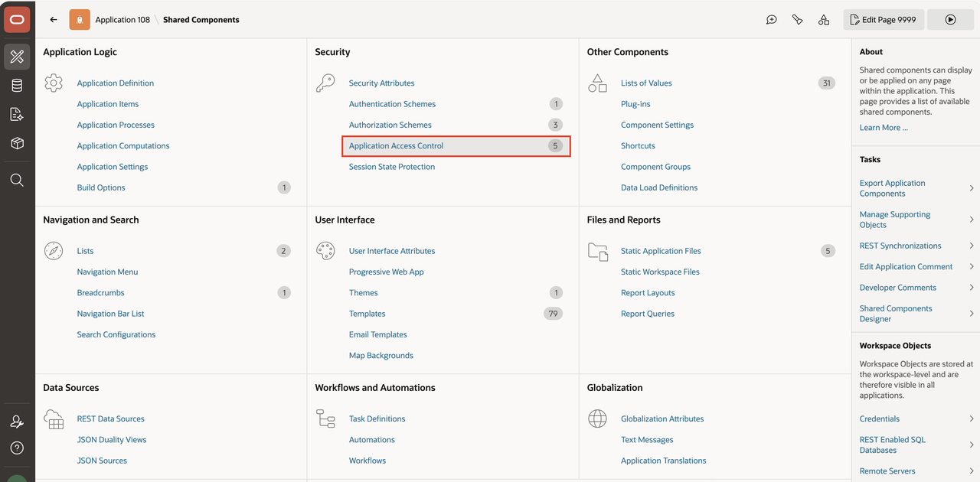This screenshot has height=482, width=980.
Task: Open developer comment icon in top toolbar
Action: click(772, 20)
